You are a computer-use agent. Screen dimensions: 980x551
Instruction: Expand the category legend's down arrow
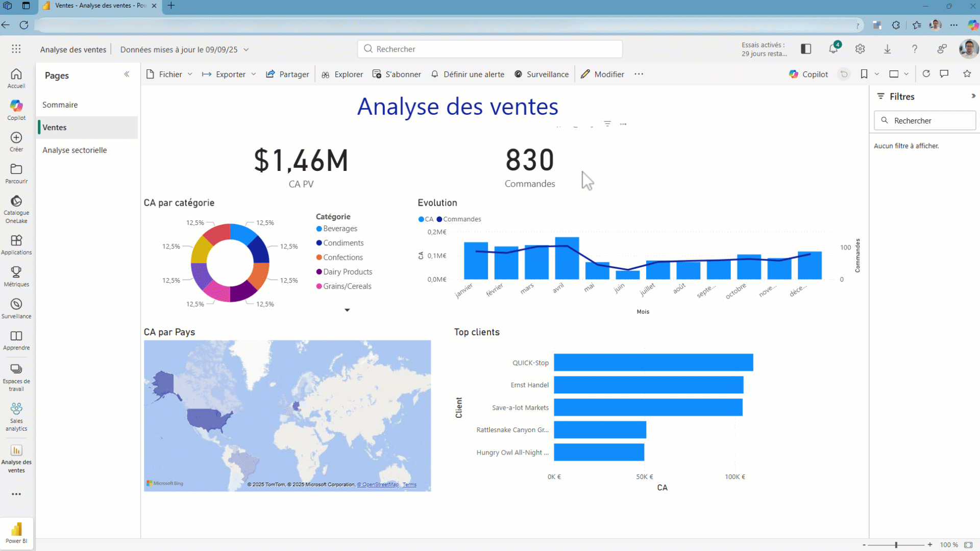(347, 310)
